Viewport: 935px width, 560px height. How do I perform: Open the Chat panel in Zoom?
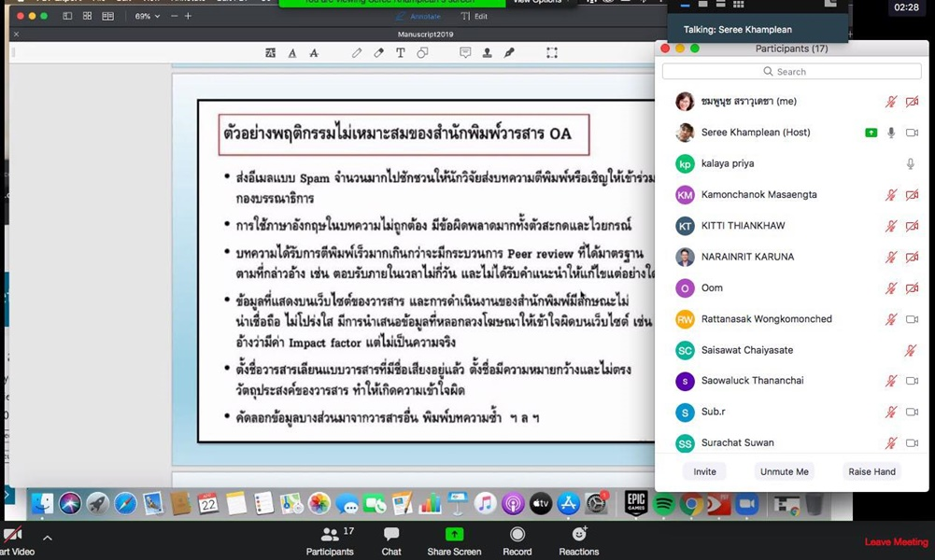click(x=391, y=539)
